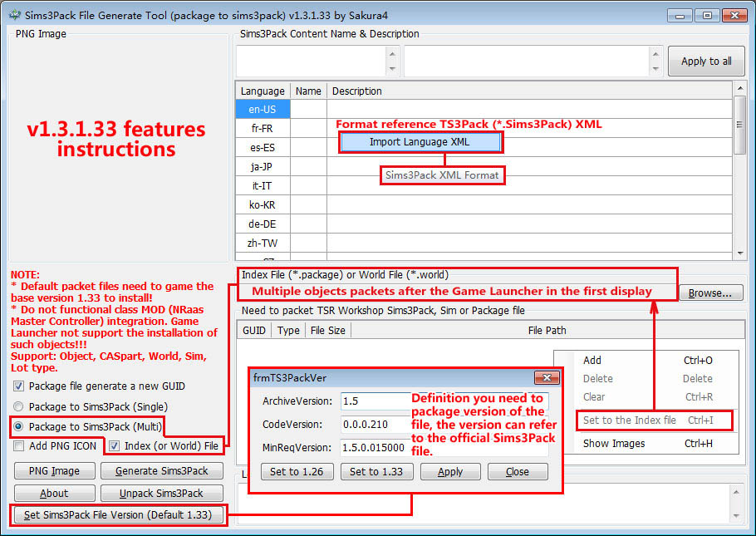Select Show Images from the context menu
Screen dimensions: 756x536
(x=646, y=444)
